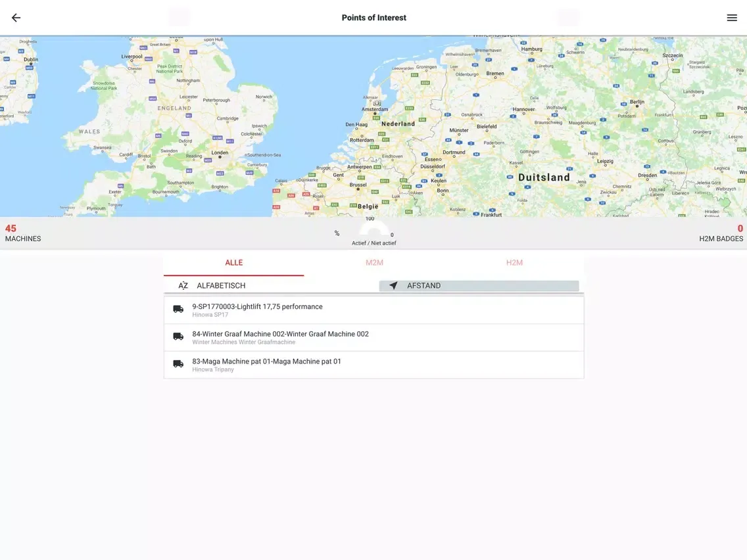Open 9-SP1770003-Lightlift 17,75 performance entry
This screenshot has width=747, height=560.
tap(374, 310)
